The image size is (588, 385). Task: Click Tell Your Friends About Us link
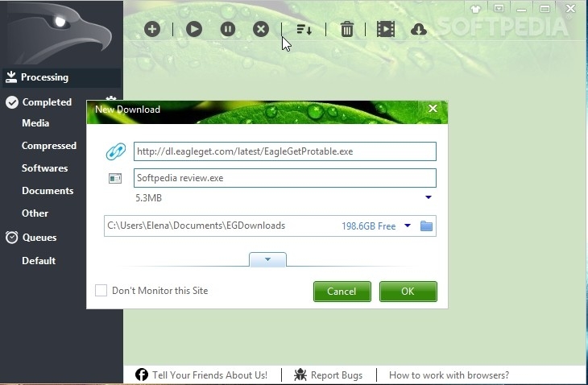pos(209,375)
